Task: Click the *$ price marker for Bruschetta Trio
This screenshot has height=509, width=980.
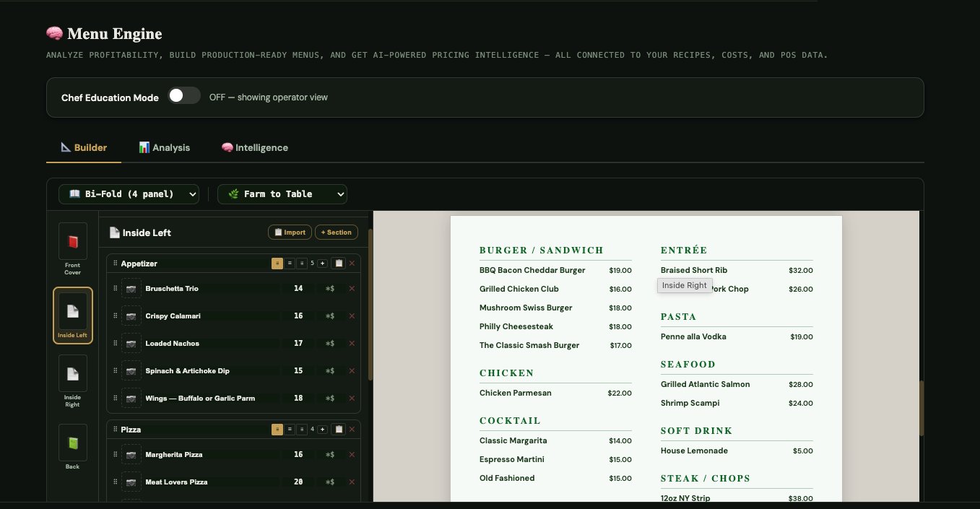Action: [330, 289]
